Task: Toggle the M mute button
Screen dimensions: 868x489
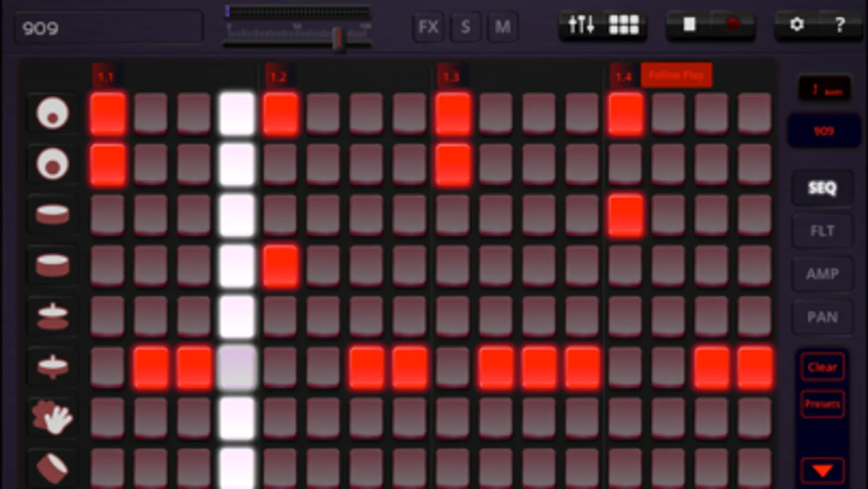Action: pos(503,27)
